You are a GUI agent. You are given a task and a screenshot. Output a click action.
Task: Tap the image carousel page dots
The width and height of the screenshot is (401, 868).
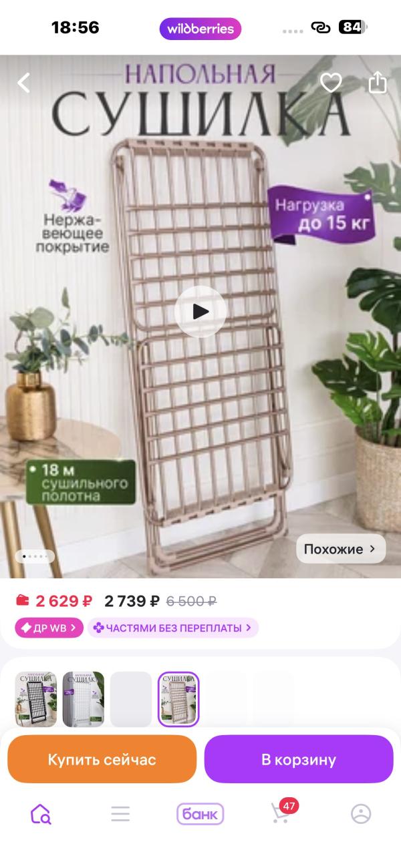[35, 556]
